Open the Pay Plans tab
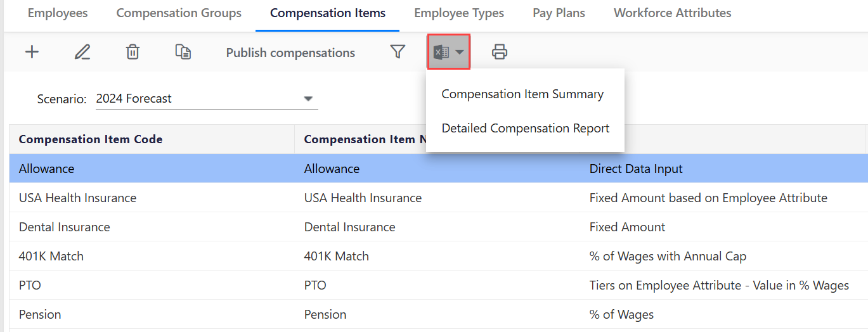The width and height of the screenshot is (868, 332). point(559,13)
